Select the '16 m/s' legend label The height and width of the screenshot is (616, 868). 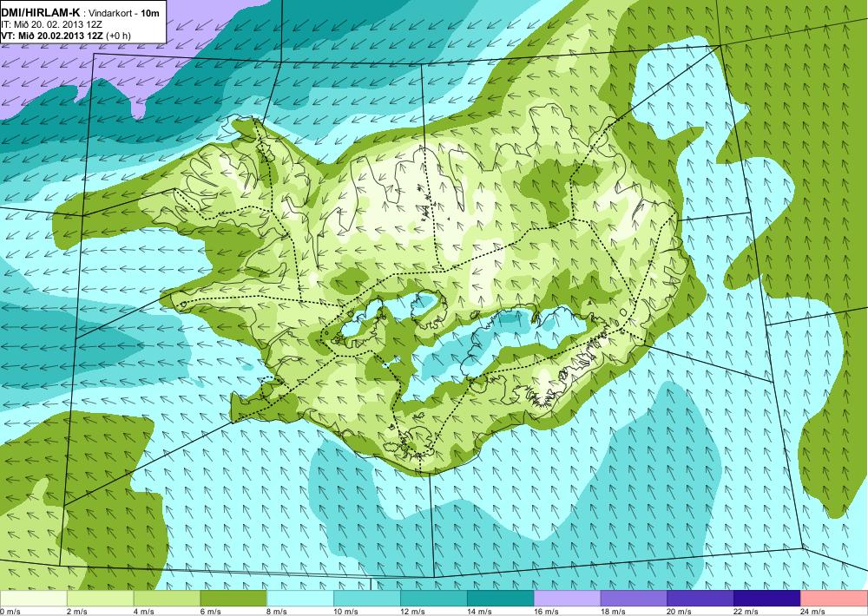point(546,612)
